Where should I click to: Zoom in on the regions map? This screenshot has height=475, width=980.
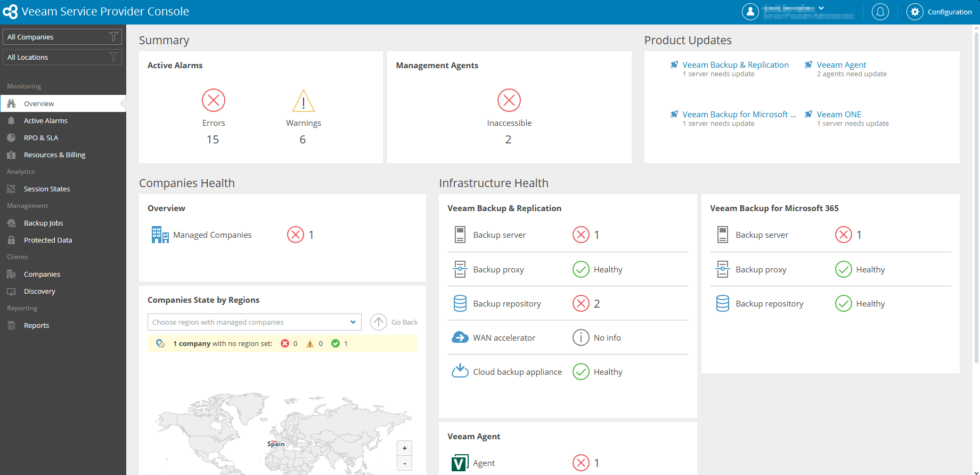(x=404, y=448)
